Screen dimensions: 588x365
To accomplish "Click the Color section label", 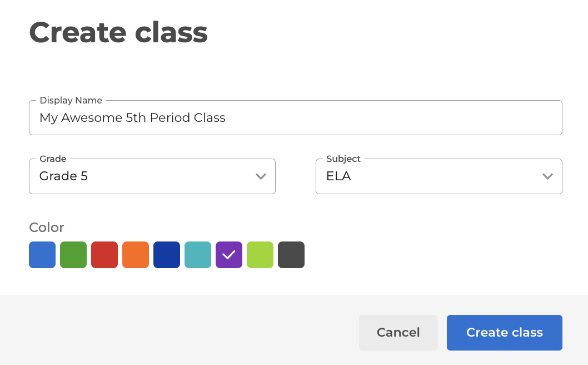I will pyautogui.click(x=47, y=228).
